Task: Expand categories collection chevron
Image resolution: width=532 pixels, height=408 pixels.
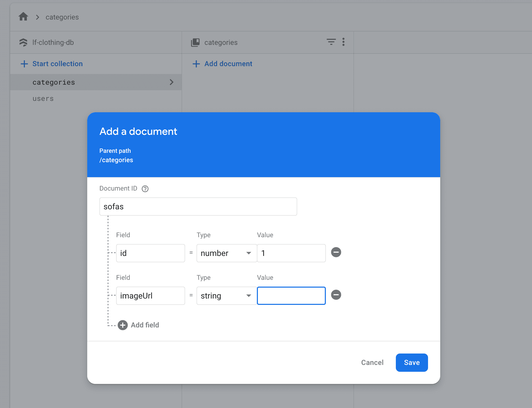Action: (171, 82)
